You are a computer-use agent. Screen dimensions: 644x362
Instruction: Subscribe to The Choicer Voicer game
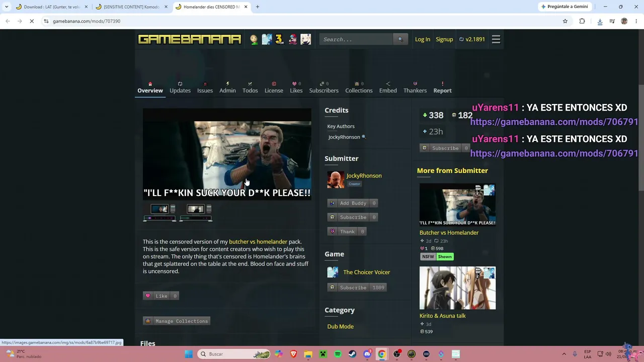357,288
